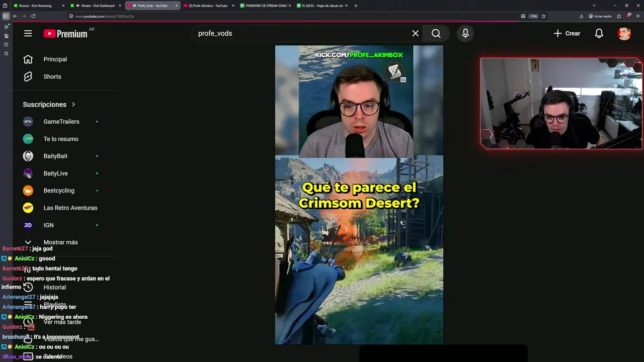The height and width of the screenshot is (362, 644).
Task: Open GameTrailers channel subscription
Action: [61, 122]
